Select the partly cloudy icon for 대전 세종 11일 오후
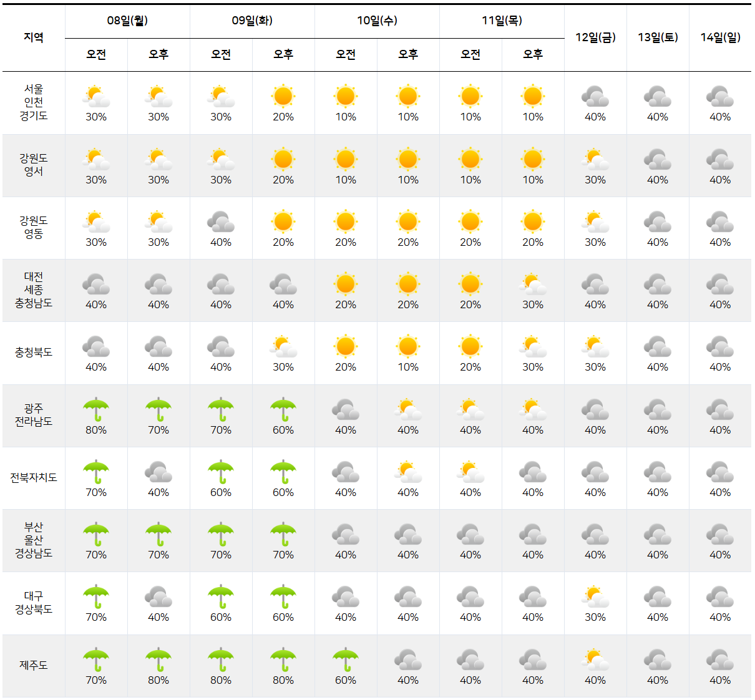Viewport: 755px width, 700px height. click(x=533, y=284)
